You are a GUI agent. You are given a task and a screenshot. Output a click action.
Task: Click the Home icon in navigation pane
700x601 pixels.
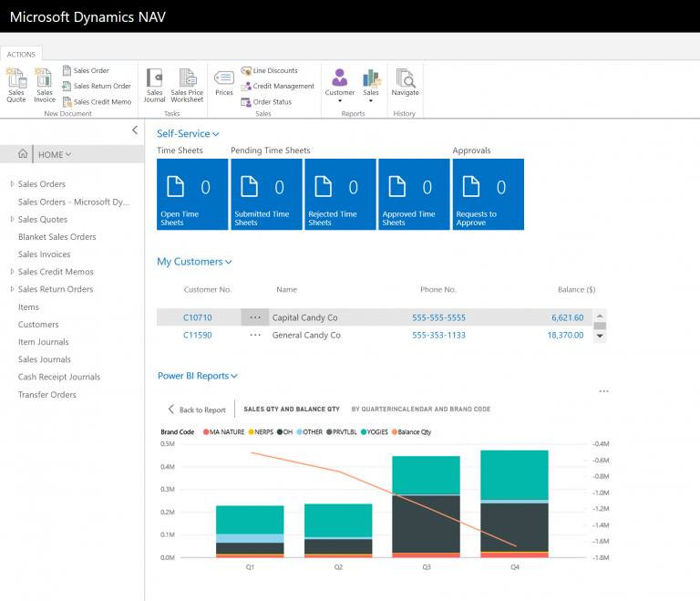pyautogui.click(x=23, y=154)
